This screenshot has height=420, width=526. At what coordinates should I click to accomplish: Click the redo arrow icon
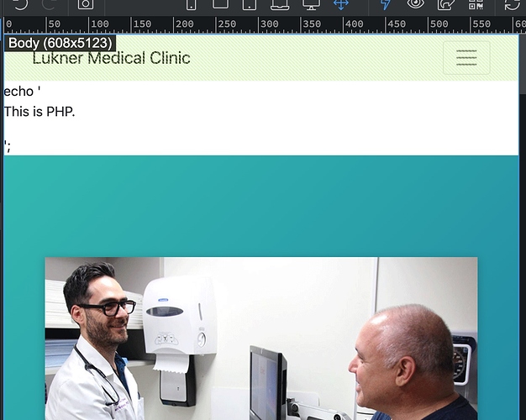[50, 4]
